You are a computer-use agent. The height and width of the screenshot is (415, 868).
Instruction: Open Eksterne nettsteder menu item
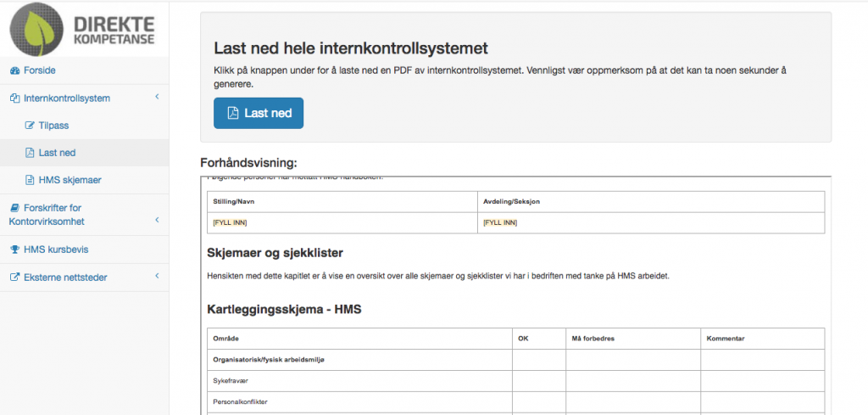[x=84, y=277]
